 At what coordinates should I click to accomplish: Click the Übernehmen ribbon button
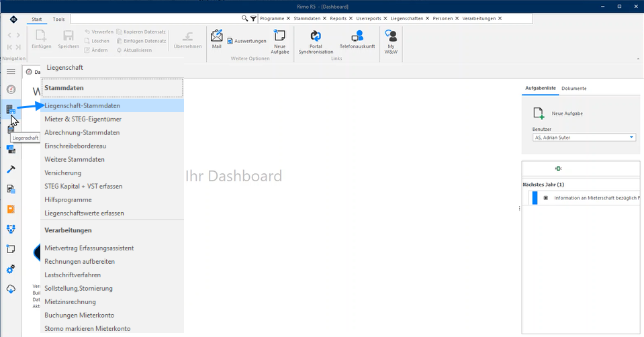point(188,40)
